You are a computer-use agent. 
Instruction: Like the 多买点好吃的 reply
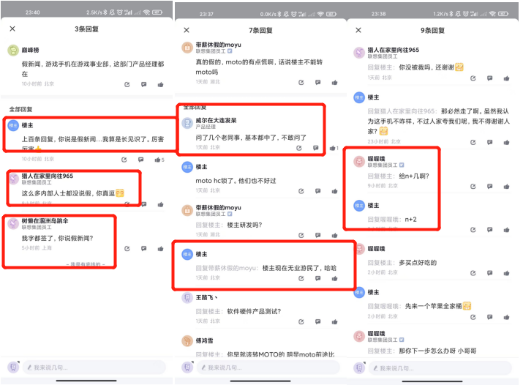click(x=507, y=273)
